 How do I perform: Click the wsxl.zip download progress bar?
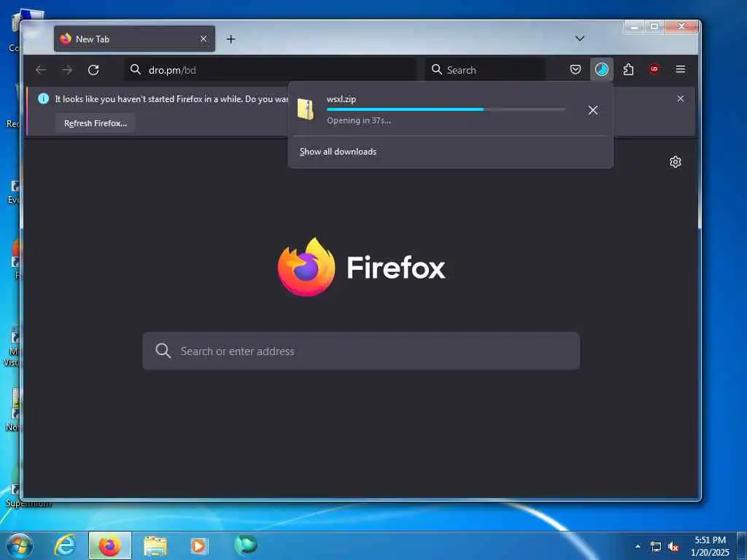[x=446, y=109]
